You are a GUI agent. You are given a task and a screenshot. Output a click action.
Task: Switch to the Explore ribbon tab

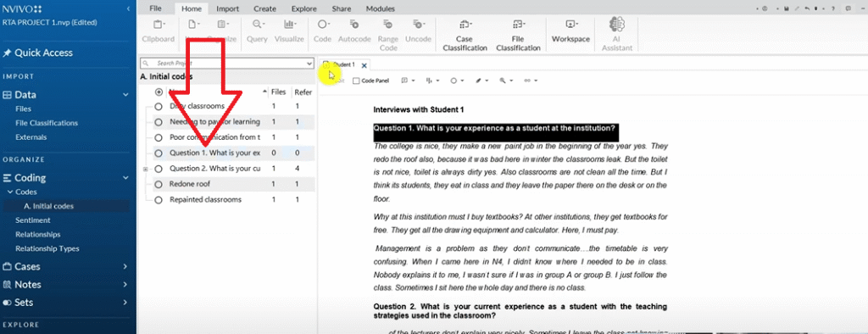[x=304, y=8]
